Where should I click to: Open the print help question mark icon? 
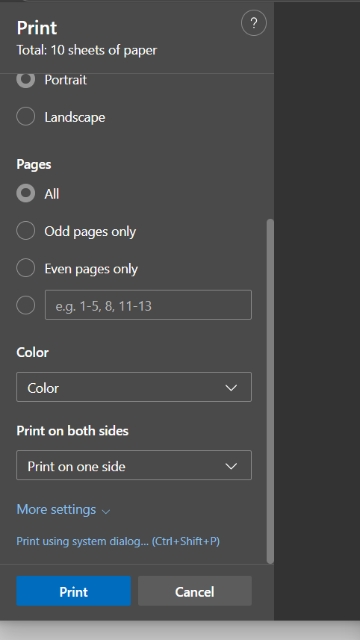[x=253, y=23]
